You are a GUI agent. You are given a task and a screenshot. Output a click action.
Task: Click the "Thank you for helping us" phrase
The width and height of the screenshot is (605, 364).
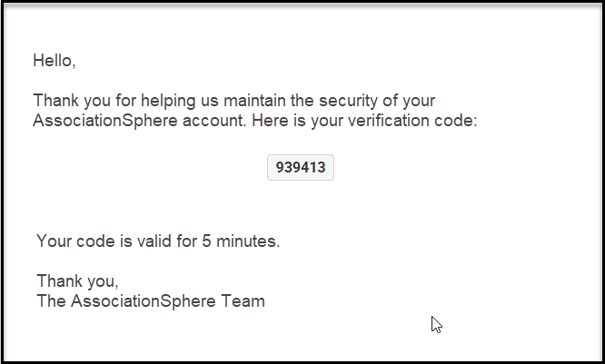click(x=125, y=101)
